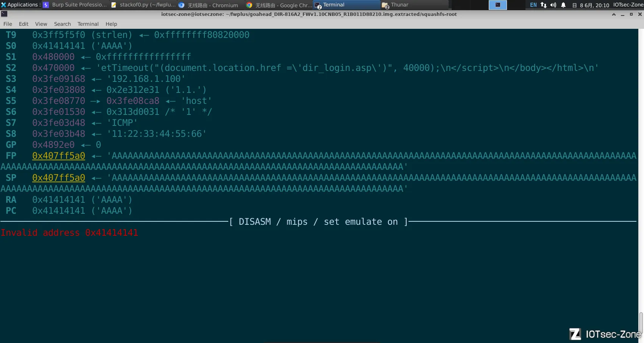Viewport: 644px width, 343px height.
Task: Click the S5 'host' string
Action: tap(196, 101)
